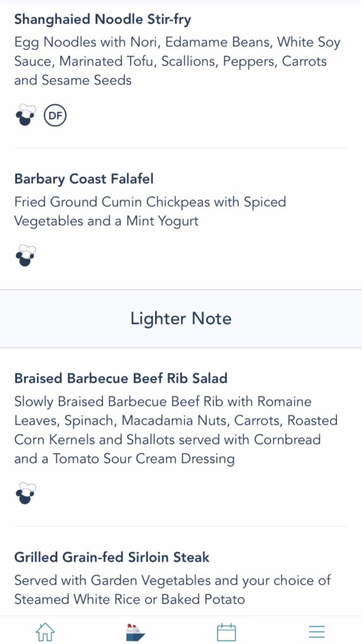The image size is (362, 644).
Task: Tap the Steamed White Rice or Baked Potato line
Action: [x=129, y=599]
